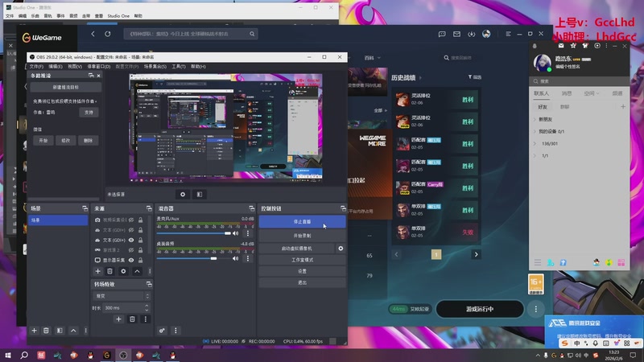Viewport: 644px width, 362px height.
Task: Click WeGame search magnifier icon
Action: pyautogui.click(x=252, y=34)
